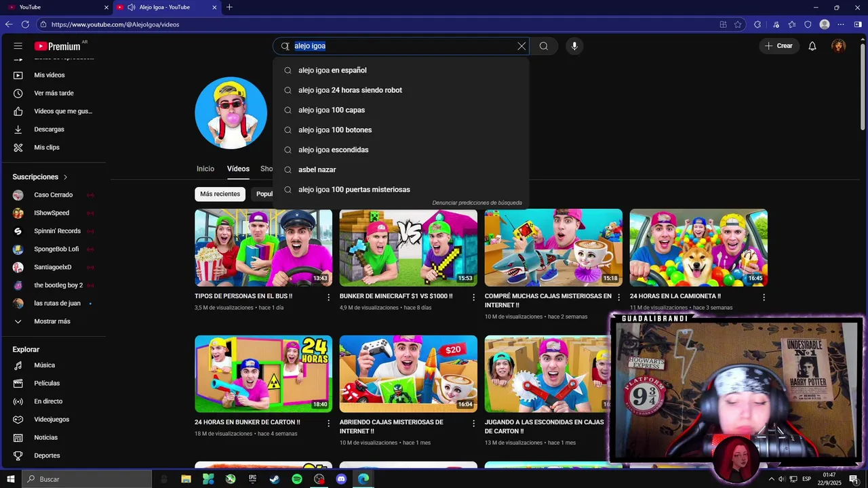Run search with the magnifier button
Image resolution: width=868 pixels, height=488 pixels.
coord(544,46)
